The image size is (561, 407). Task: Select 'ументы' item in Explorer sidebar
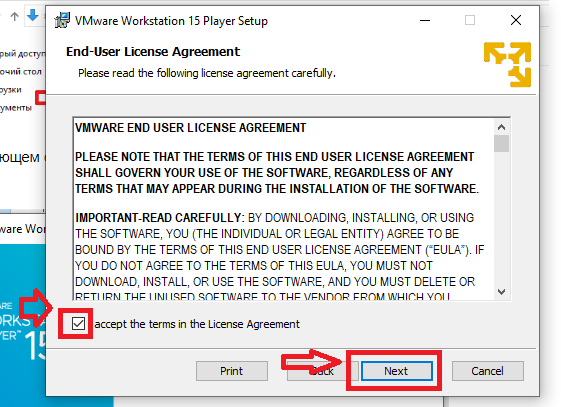pyautogui.click(x=16, y=108)
